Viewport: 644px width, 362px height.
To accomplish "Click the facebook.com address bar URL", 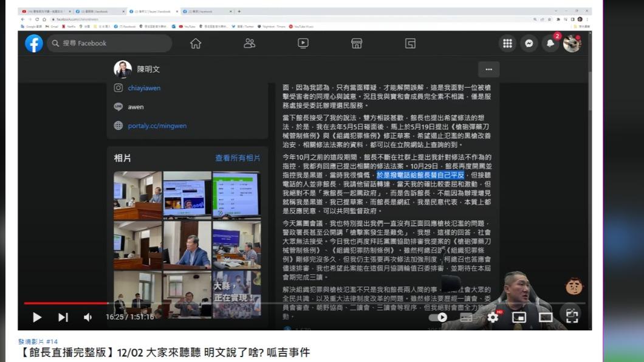I will tap(77, 19).
